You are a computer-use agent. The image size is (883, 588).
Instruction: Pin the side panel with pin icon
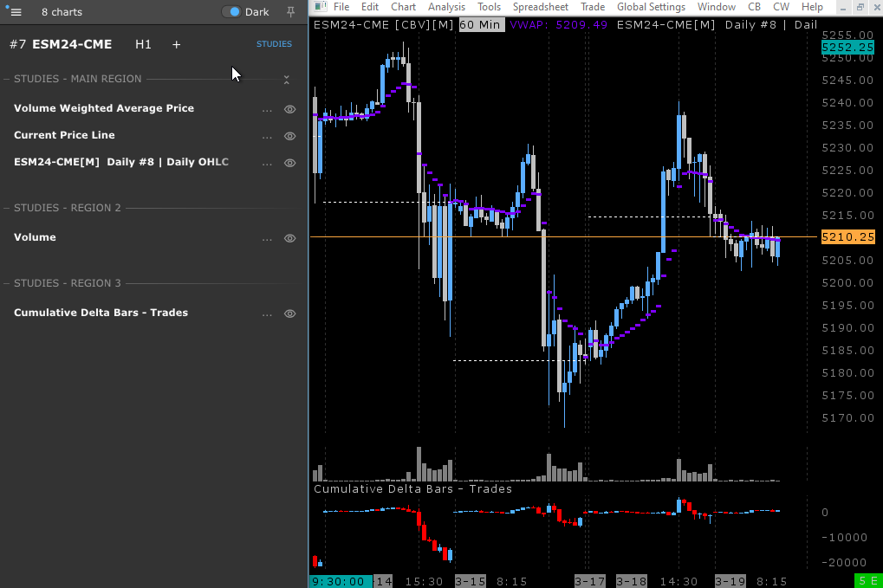click(x=290, y=12)
